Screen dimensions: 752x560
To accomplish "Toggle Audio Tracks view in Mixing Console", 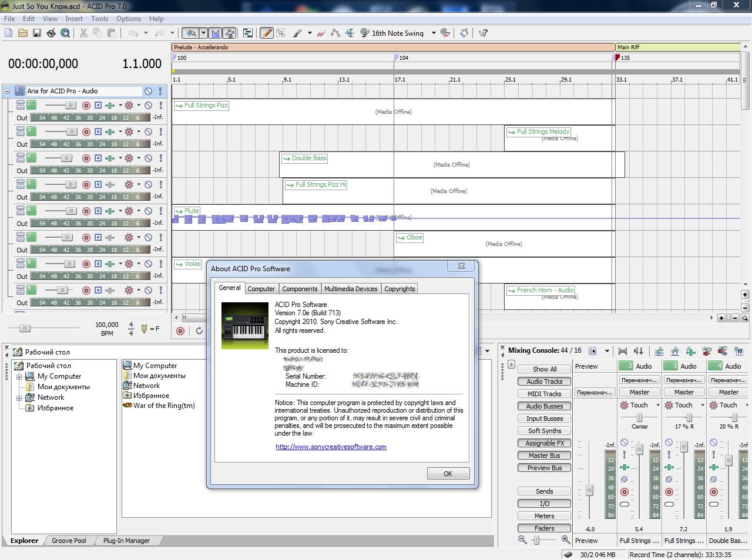I will click(x=544, y=382).
